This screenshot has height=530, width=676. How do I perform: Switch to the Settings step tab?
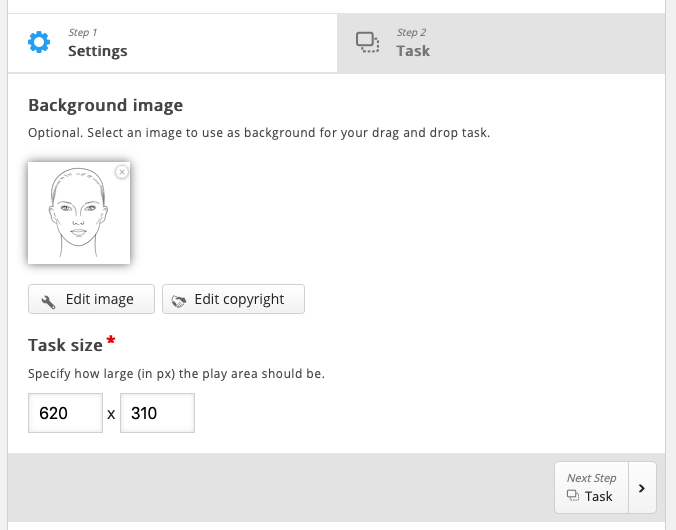click(x=172, y=43)
